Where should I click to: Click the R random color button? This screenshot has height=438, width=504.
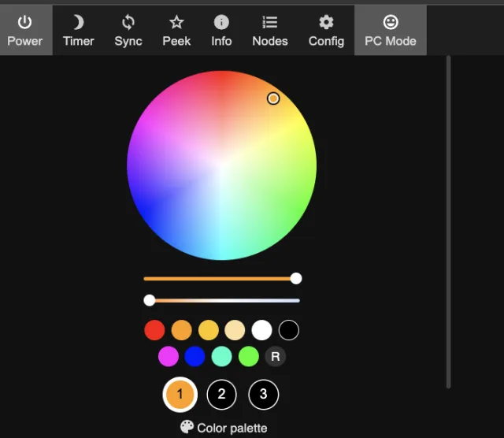(276, 356)
